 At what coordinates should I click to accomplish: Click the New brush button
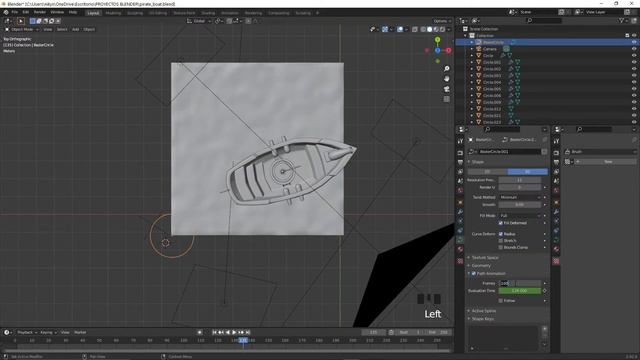tap(608, 162)
